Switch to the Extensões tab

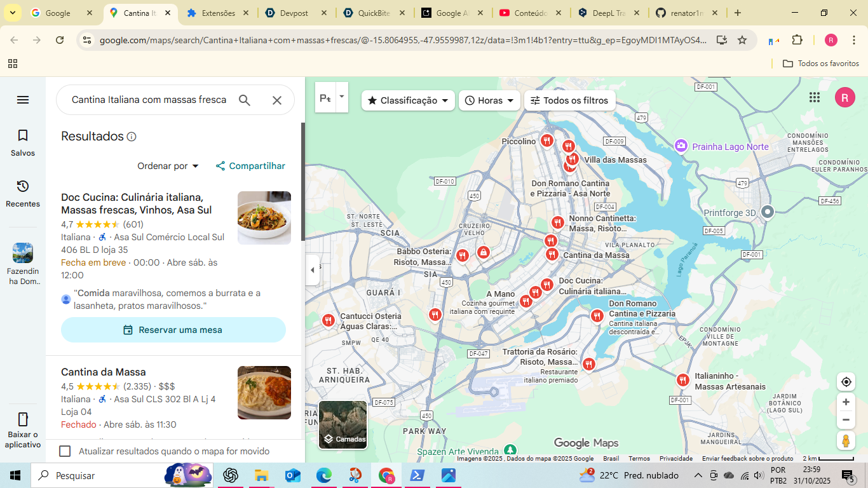click(x=218, y=13)
